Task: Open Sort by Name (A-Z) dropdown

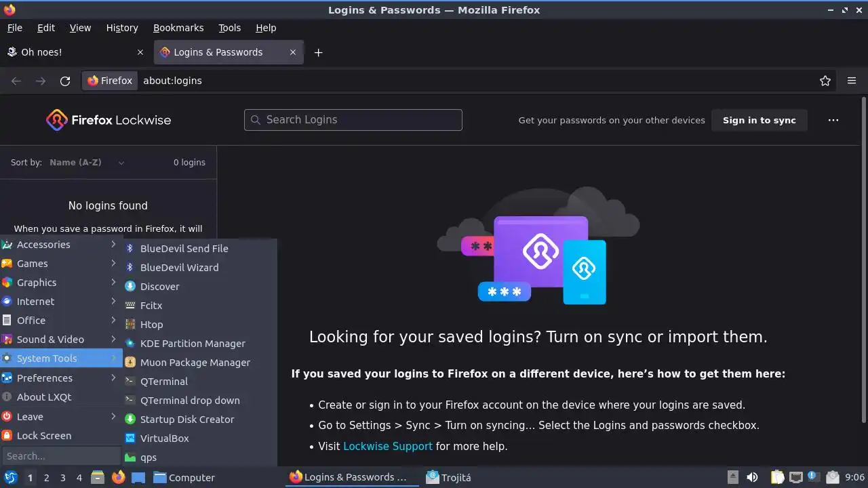Action: (x=87, y=163)
